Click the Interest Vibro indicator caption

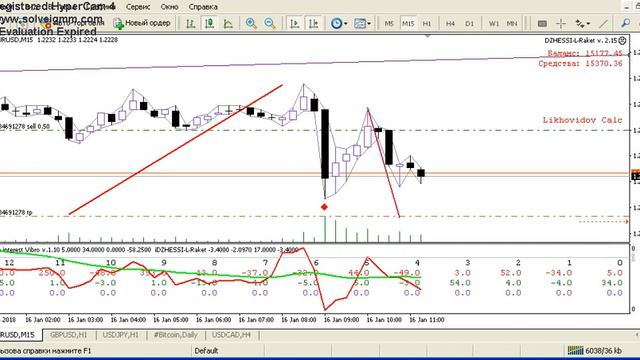click(76, 249)
